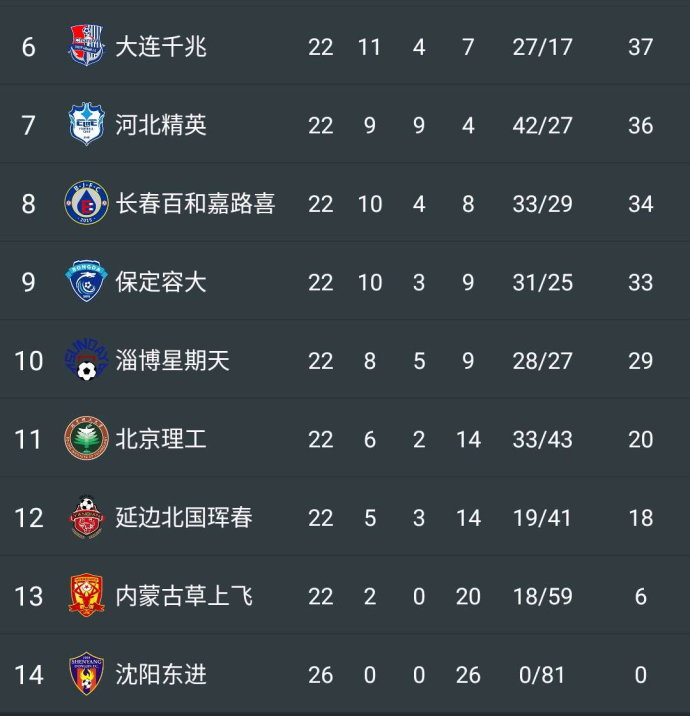Select the 保定容大 team logo
The height and width of the screenshot is (716, 690).
click(x=86, y=282)
